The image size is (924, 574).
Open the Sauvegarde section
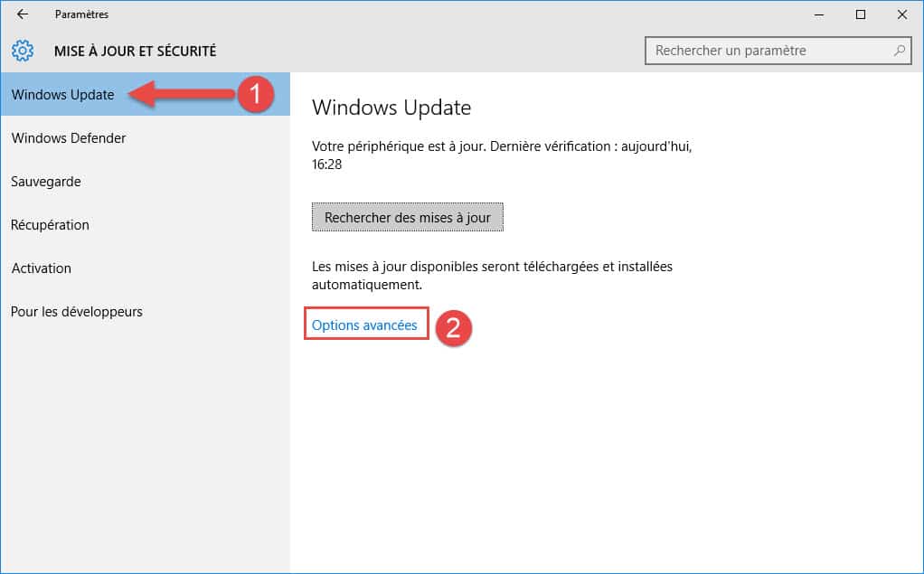145,182
